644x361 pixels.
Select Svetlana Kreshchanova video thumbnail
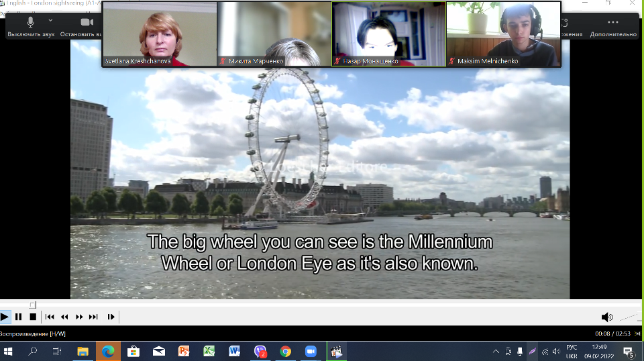point(160,34)
